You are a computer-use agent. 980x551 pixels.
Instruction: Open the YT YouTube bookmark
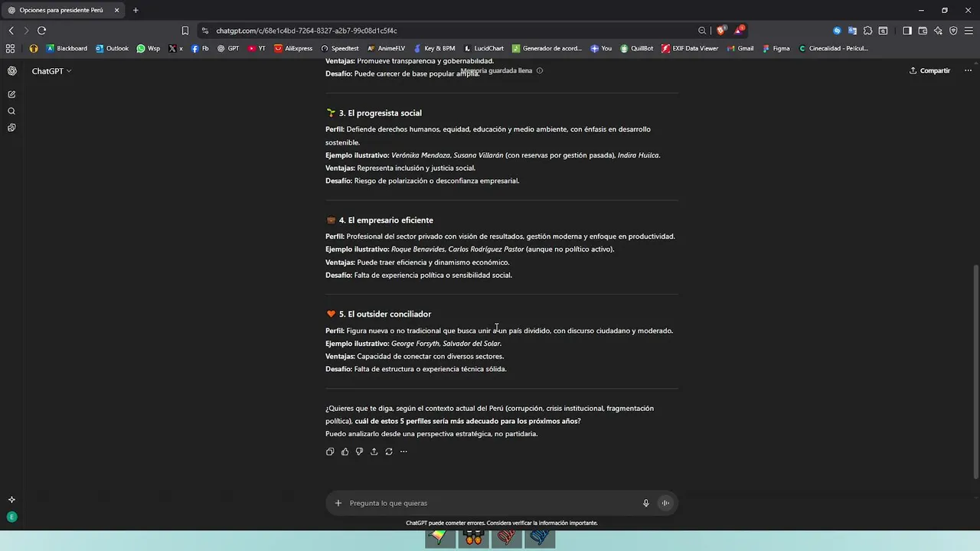[257, 48]
